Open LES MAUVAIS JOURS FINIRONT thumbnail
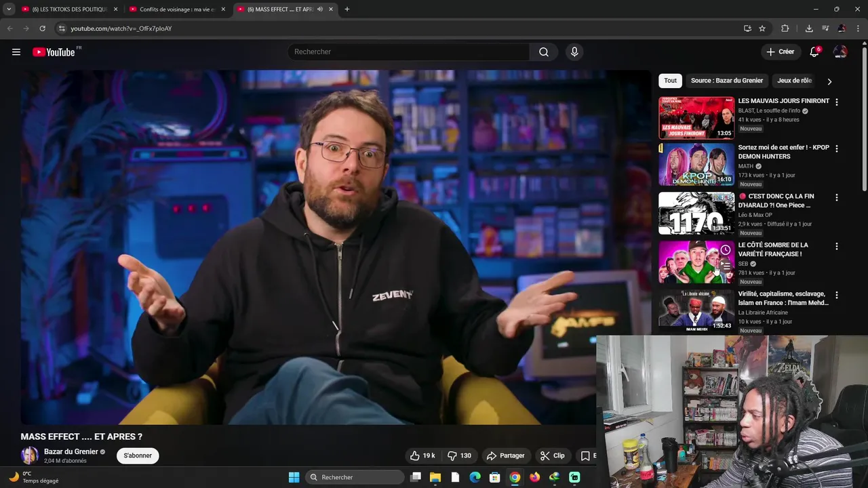The width and height of the screenshot is (868, 488). pyautogui.click(x=696, y=118)
